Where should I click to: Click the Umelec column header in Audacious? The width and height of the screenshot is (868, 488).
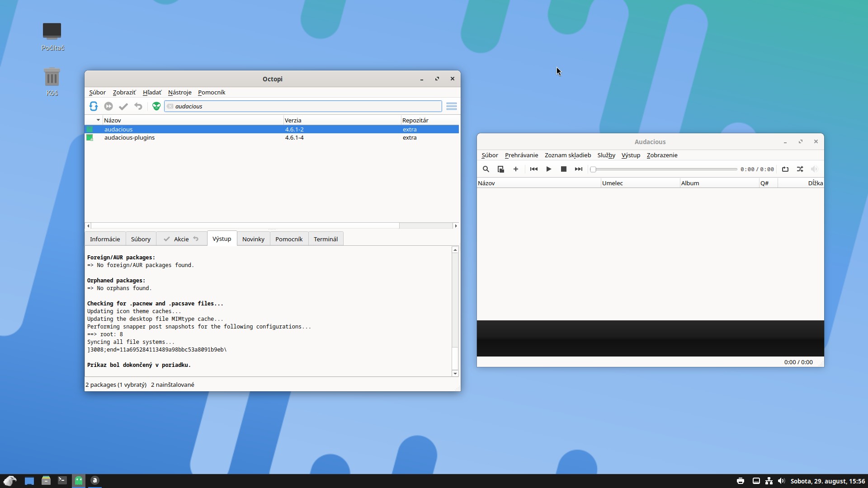point(640,183)
